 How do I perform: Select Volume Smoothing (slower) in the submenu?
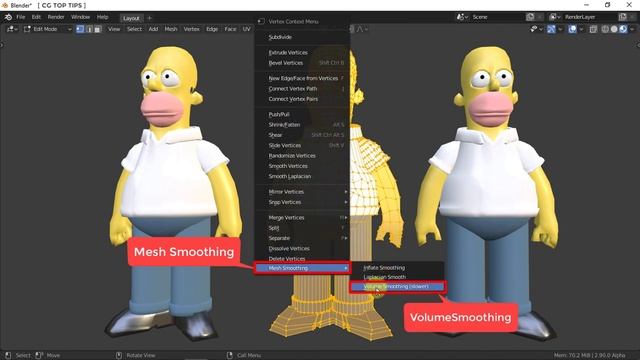click(397, 287)
